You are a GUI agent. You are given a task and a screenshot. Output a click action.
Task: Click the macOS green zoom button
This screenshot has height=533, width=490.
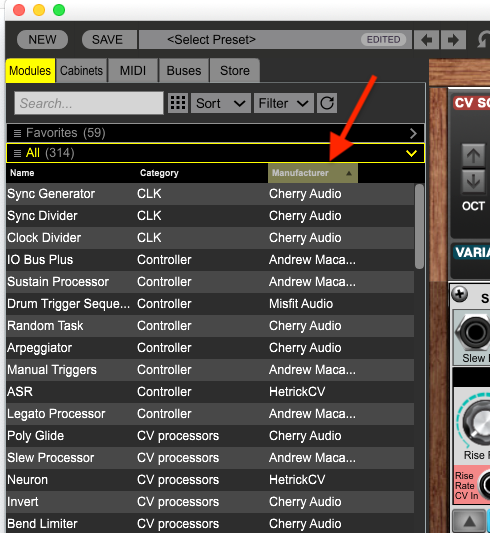pos(59,10)
